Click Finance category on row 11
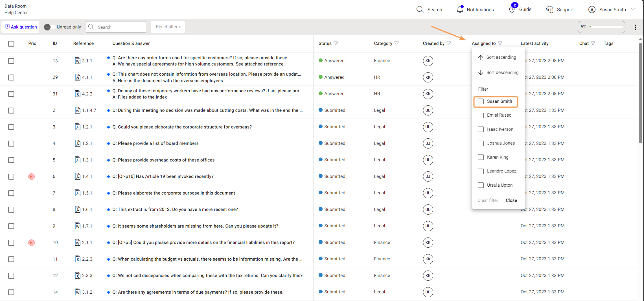Screen dimensions: 644x301 point(382,259)
